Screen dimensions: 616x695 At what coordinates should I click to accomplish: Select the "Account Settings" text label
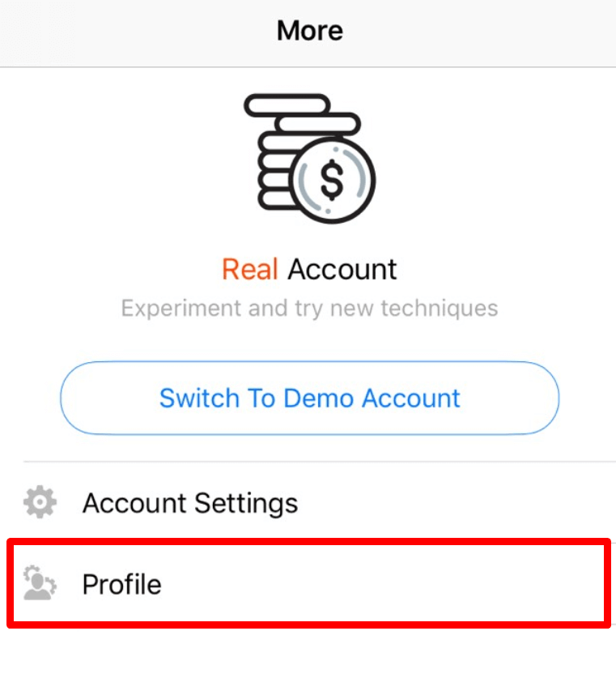tap(190, 503)
